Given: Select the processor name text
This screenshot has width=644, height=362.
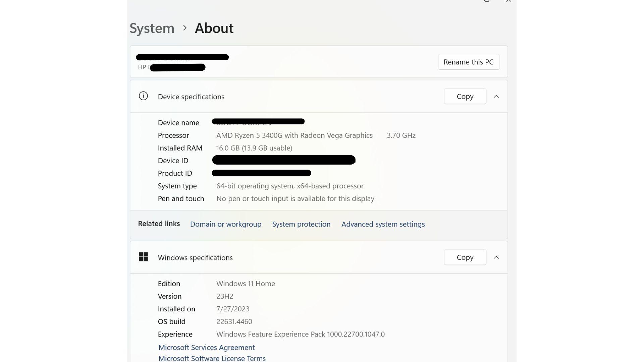Looking at the screenshot, I should pos(294,135).
